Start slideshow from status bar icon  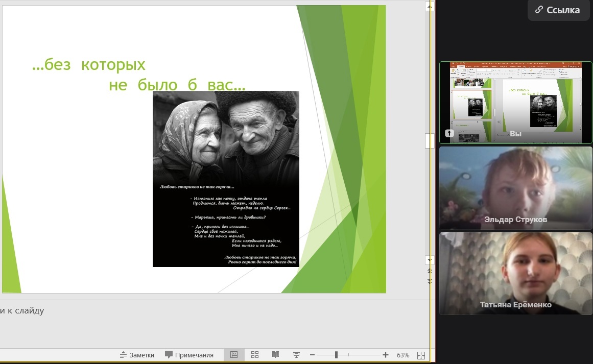[296, 354]
